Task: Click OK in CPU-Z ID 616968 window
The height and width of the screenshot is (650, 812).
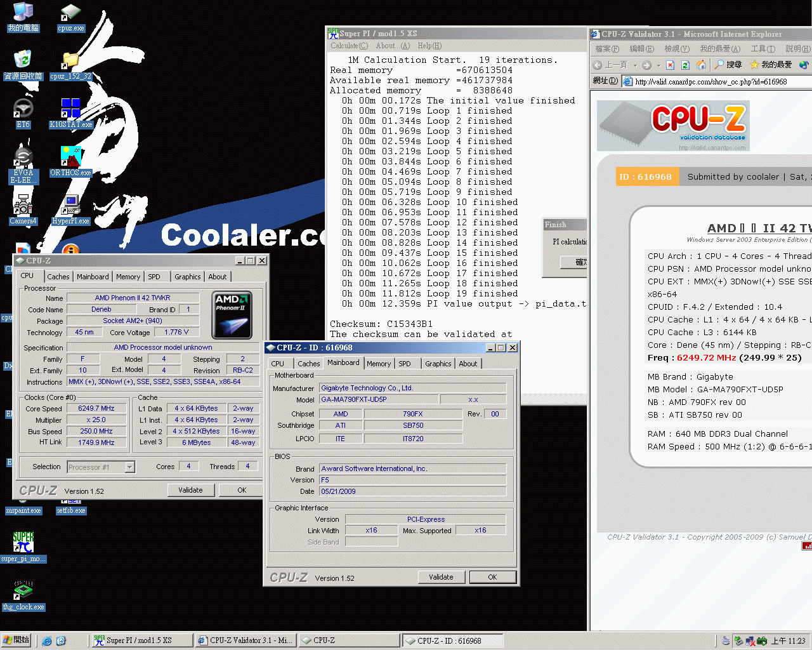Action: pos(492,577)
